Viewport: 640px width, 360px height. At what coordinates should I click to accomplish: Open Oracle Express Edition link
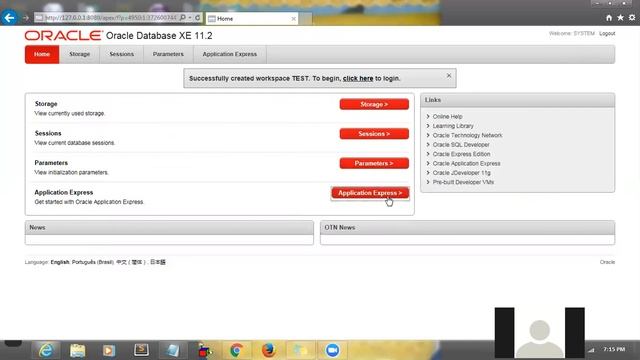pyautogui.click(x=461, y=154)
